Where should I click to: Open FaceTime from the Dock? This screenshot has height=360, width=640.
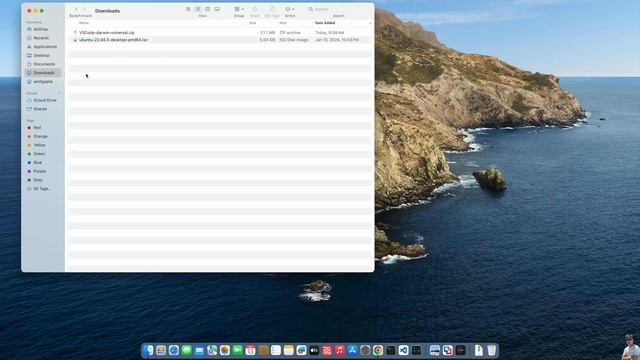click(x=238, y=350)
